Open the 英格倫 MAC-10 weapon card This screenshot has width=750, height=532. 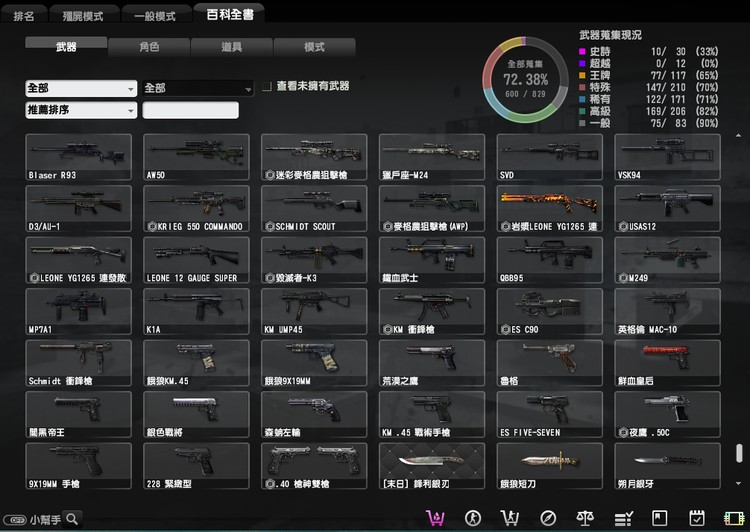point(667,311)
